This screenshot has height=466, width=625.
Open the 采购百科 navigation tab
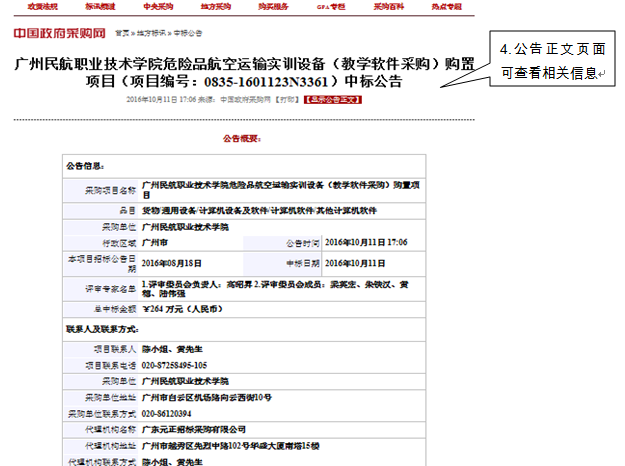pyautogui.click(x=391, y=6)
